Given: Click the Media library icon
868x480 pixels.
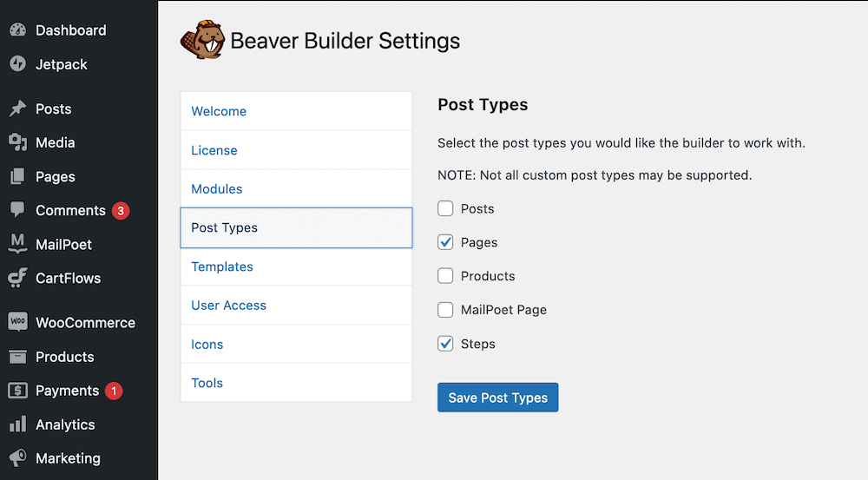Looking at the screenshot, I should coord(17,142).
